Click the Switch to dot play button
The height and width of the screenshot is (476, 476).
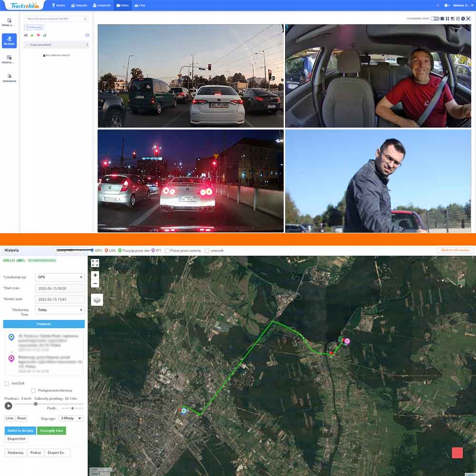tap(20, 430)
